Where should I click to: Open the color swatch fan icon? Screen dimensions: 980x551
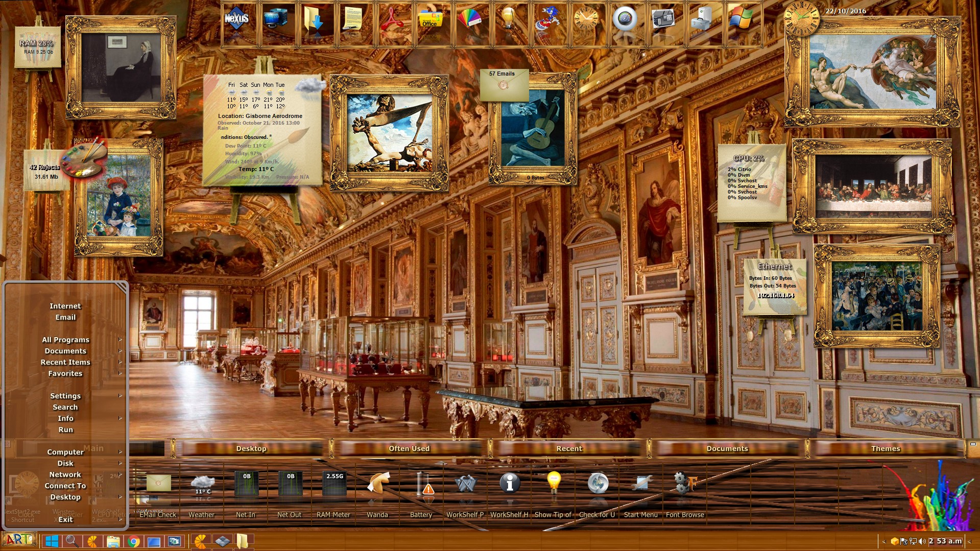coord(469,20)
